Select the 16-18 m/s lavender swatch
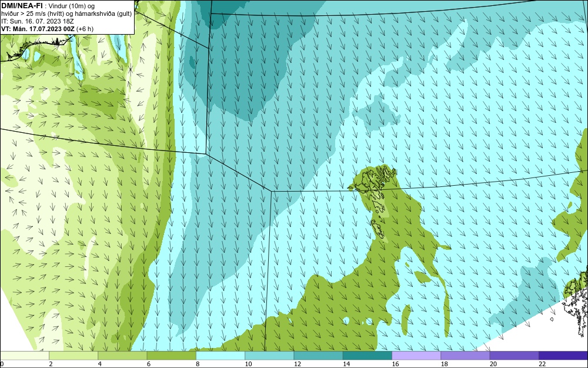This screenshot has height=368, width=588. pos(416,356)
